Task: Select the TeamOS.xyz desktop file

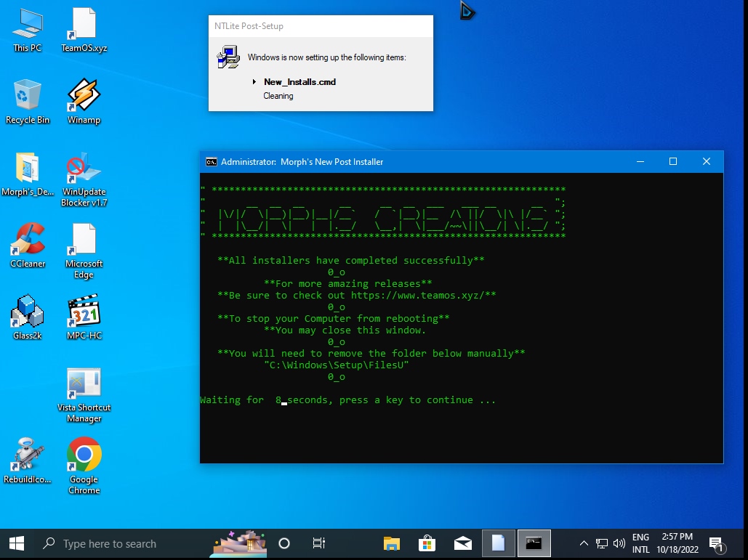Action: pos(84,25)
